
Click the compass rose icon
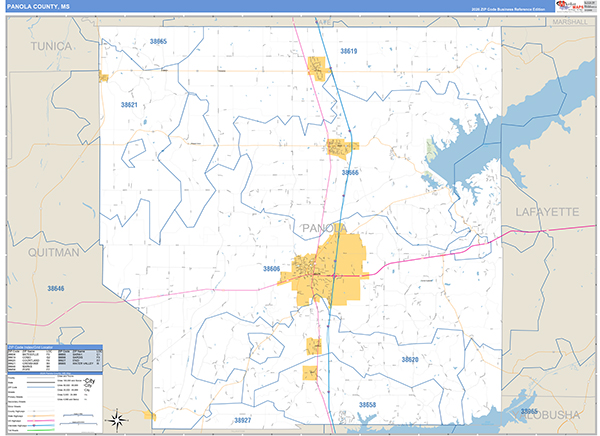(x=118, y=418)
